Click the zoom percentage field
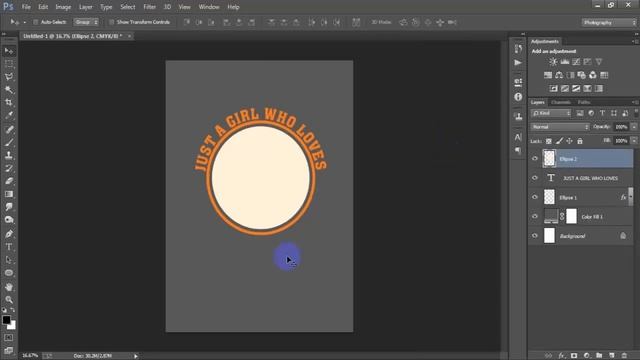The height and width of the screenshot is (360, 640). click(30, 356)
